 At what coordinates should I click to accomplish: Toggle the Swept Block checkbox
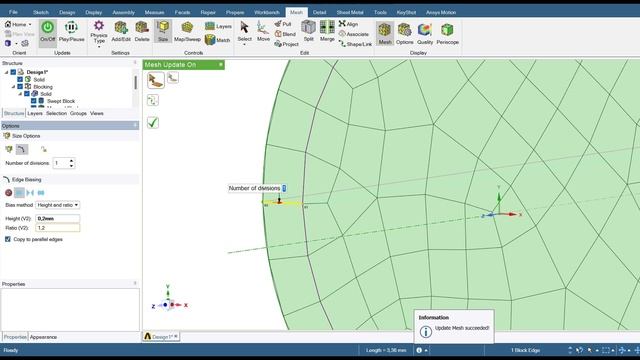(34, 101)
